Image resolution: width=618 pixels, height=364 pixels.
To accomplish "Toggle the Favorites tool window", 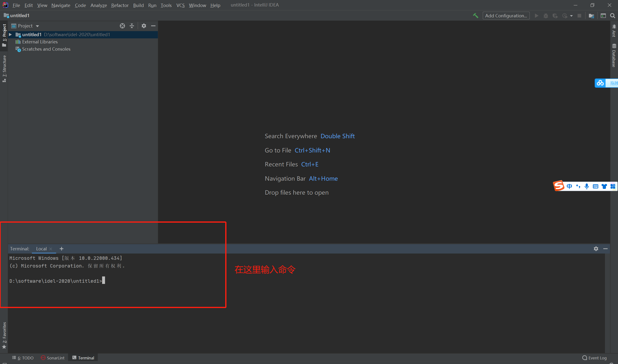I will 4,336.
